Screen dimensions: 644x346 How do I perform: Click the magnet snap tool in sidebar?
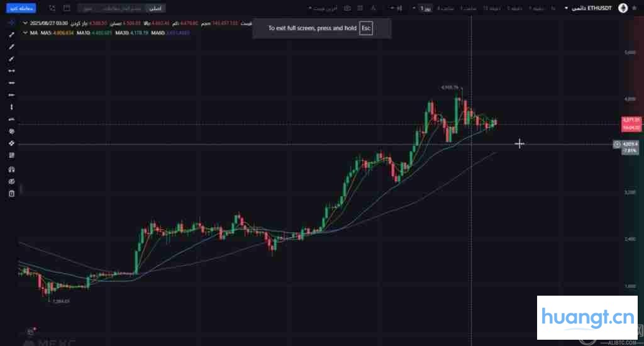(11, 169)
